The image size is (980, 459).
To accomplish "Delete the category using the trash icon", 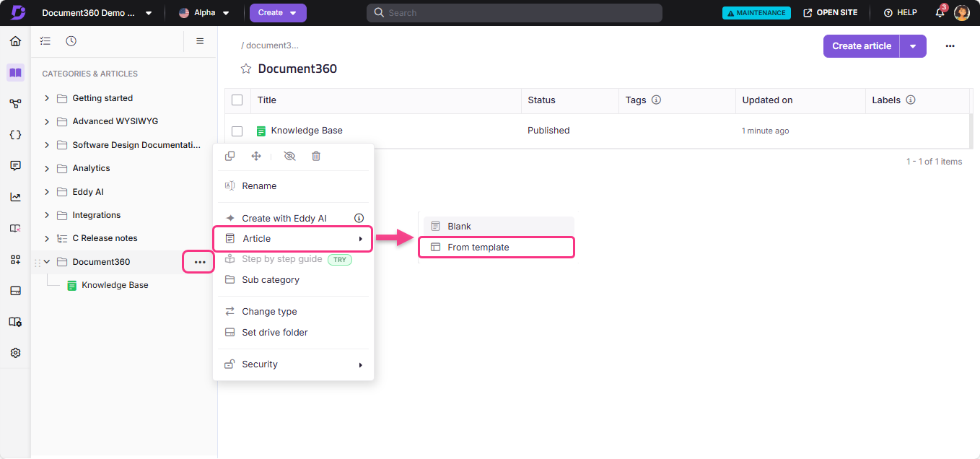I will pyautogui.click(x=316, y=156).
